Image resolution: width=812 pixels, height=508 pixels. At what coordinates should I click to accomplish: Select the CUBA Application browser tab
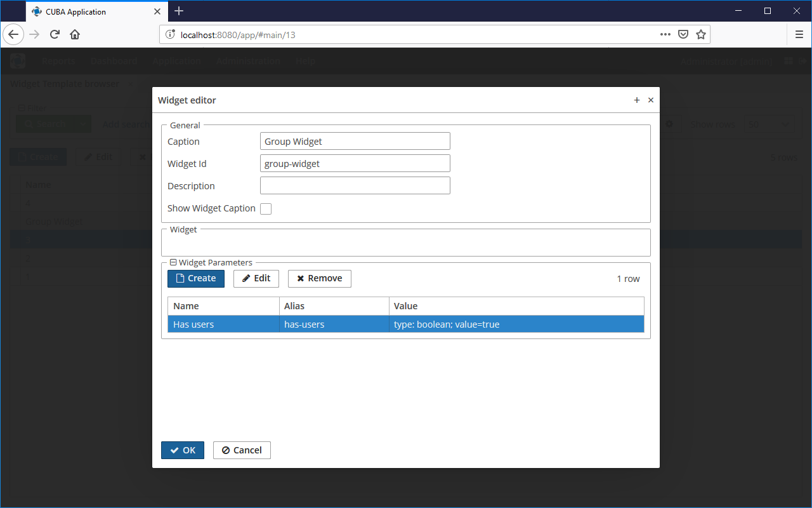click(x=97, y=11)
